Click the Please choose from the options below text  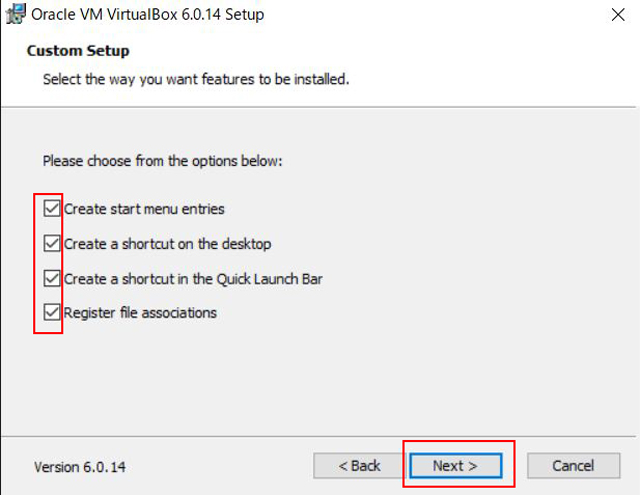(x=162, y=161)
